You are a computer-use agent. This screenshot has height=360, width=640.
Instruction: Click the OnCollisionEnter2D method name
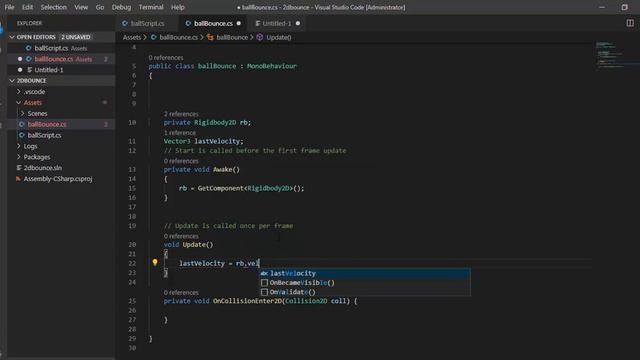tap(247, 301)
